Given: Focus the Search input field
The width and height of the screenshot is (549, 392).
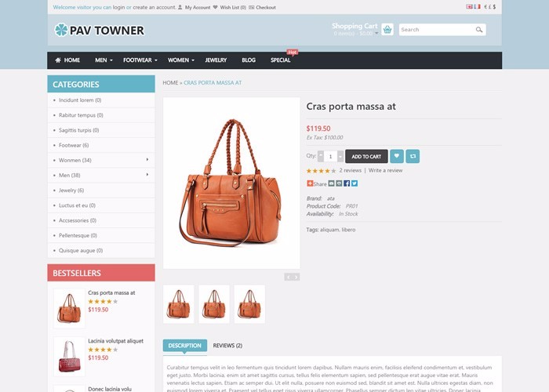Looking at the screenshot, I should point(438,30).
